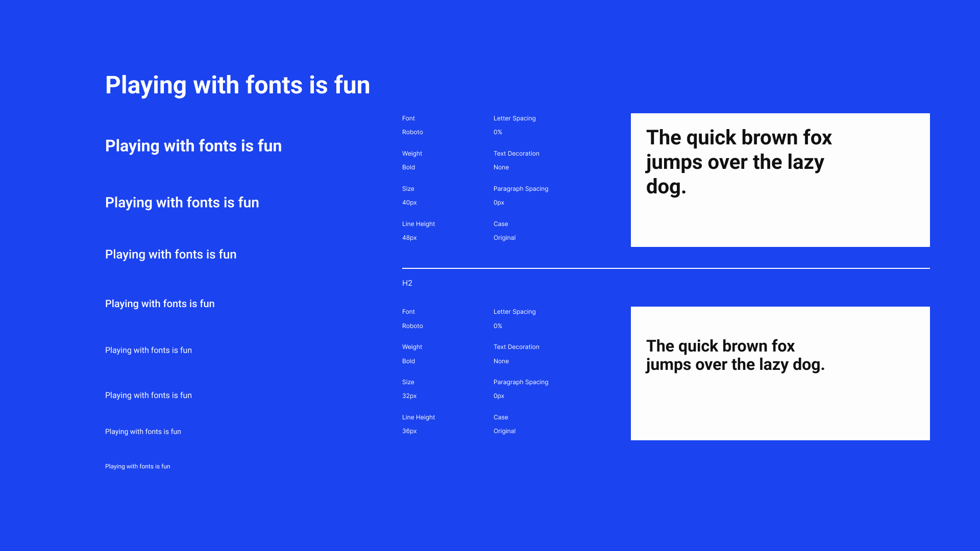Click "0%" letter spacing value in H2 specs
This screenshot has height=551, width=980.
coord(498,326)
